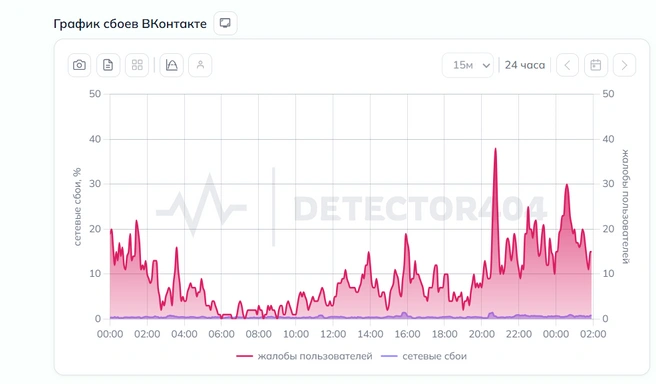Toggle the area chart view icon
Image resolution: width=656 pixels, height=384 pixels.
coord(172,65)
